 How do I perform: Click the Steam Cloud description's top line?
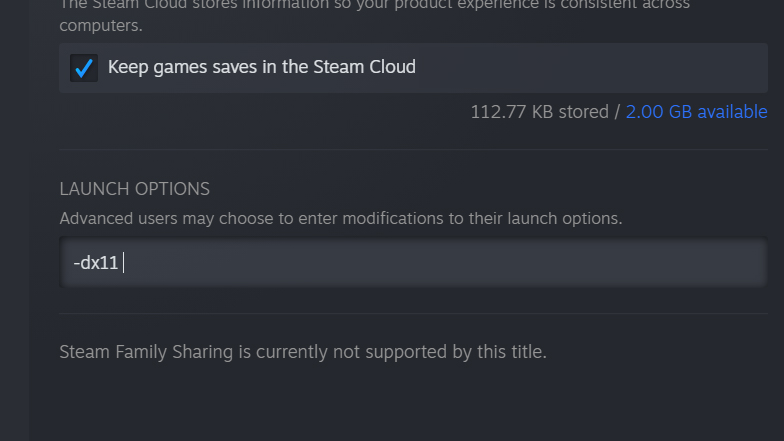374,4
